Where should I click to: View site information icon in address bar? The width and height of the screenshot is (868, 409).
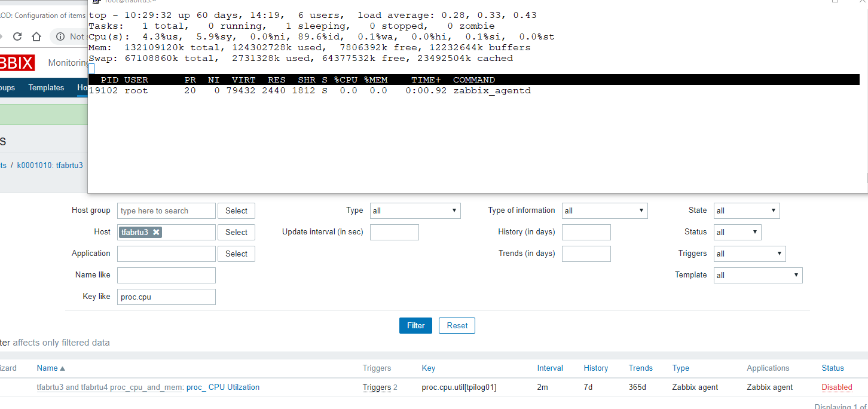(x=60, y=36)
